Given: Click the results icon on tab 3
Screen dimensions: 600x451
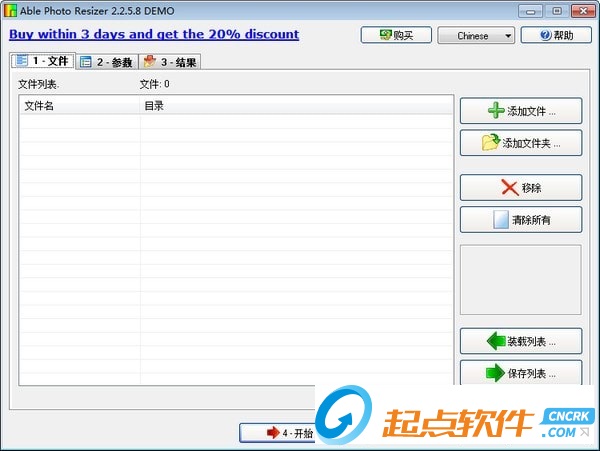Looking at the screenshot, I should coord(149,61).
